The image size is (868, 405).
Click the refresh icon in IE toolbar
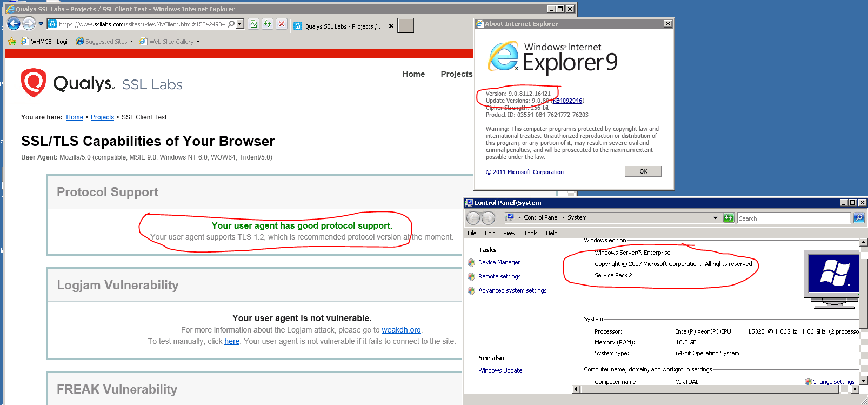click(x=268, y=24)
